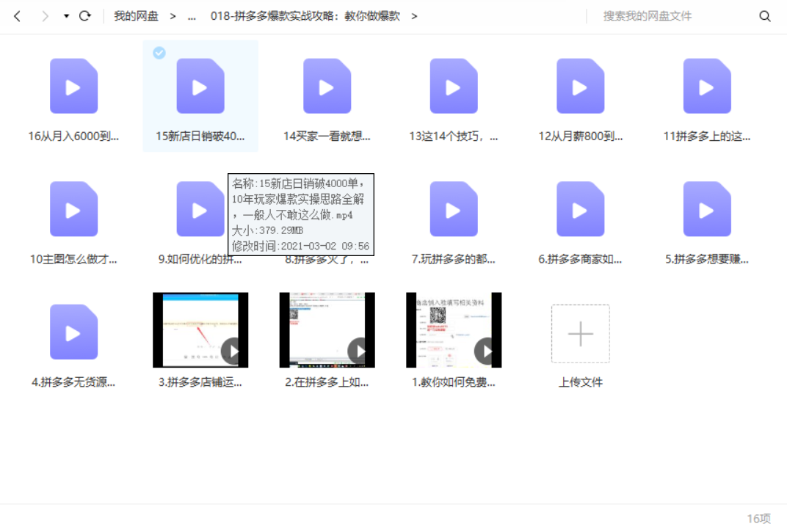
Task: Click the file name 7.玩拼多多的都...
Action: 454,259
